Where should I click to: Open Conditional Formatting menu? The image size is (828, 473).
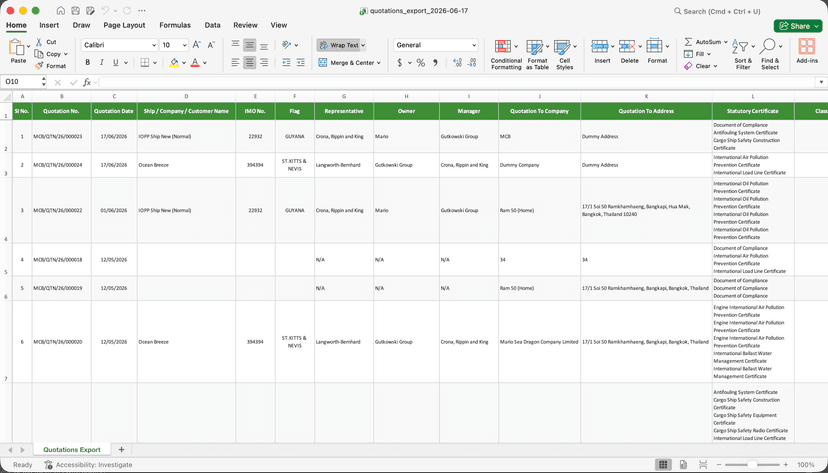click(x=506, y=54)
